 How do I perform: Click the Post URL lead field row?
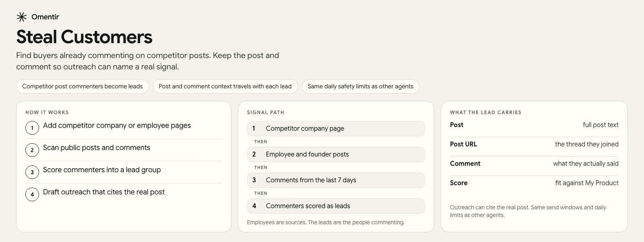pos(534,144)
